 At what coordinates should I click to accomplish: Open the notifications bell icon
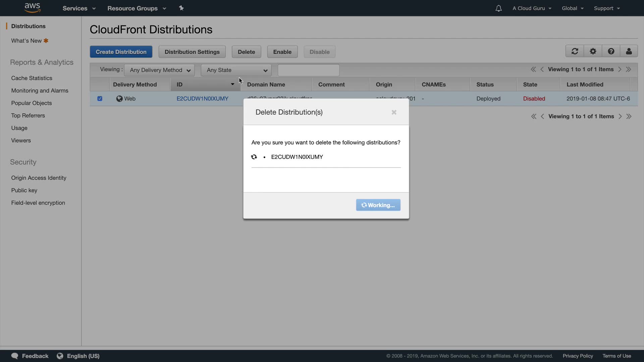[x=498, y=8]
